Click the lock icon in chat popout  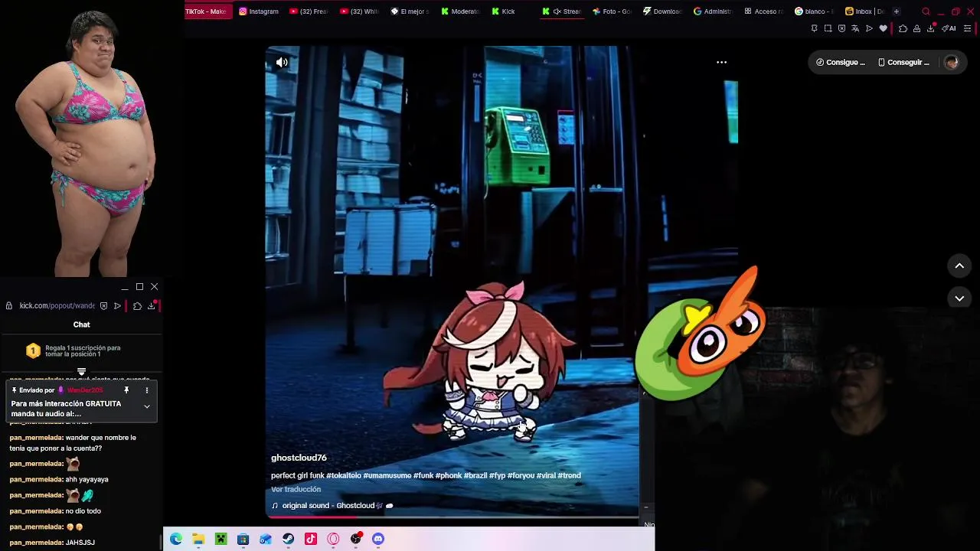coord(8,305)
